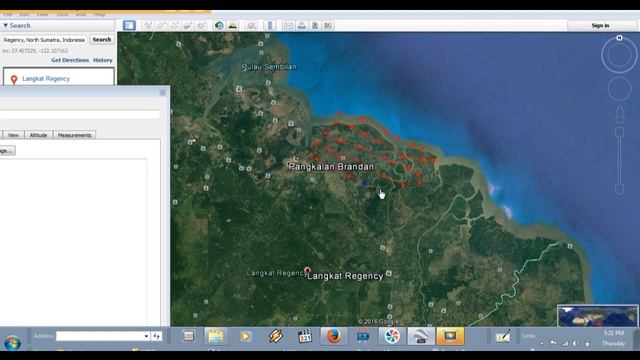This screenshot has height=360, width=640.
Task: Click the Move joystick control
Action: click(619, 89)
